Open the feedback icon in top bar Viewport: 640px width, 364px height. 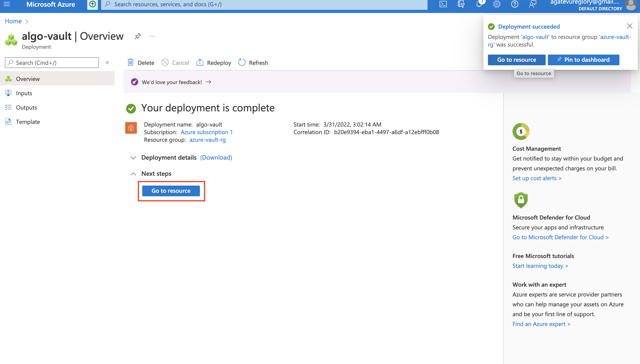532,4
